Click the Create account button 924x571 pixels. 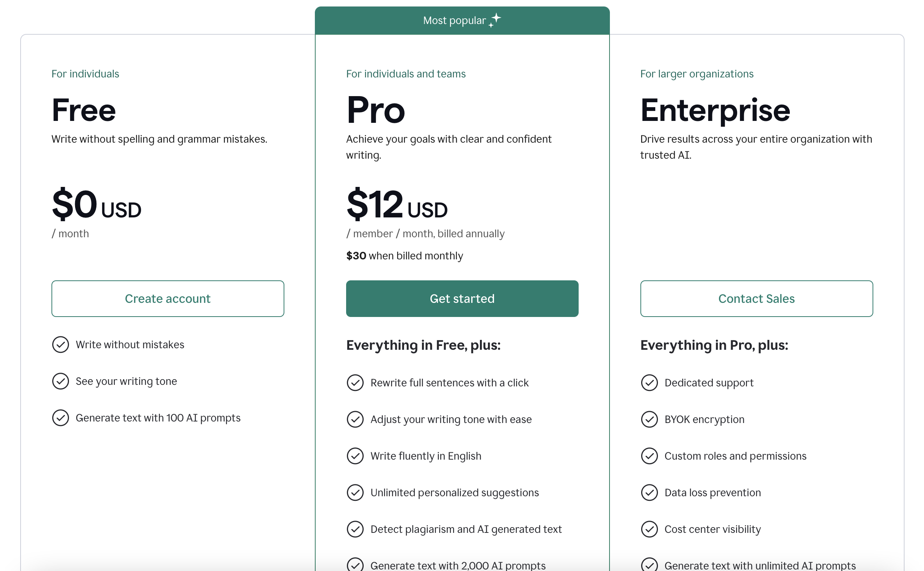[x=168, y=299]
